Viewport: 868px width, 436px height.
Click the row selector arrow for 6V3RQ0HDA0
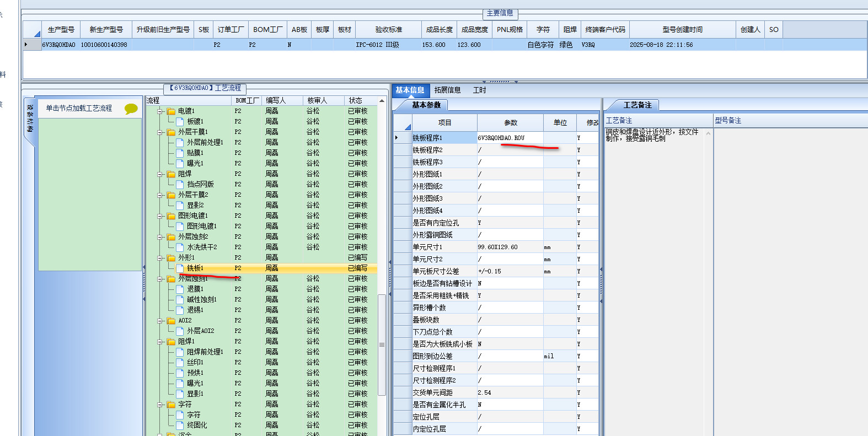(x=32, y=45)
